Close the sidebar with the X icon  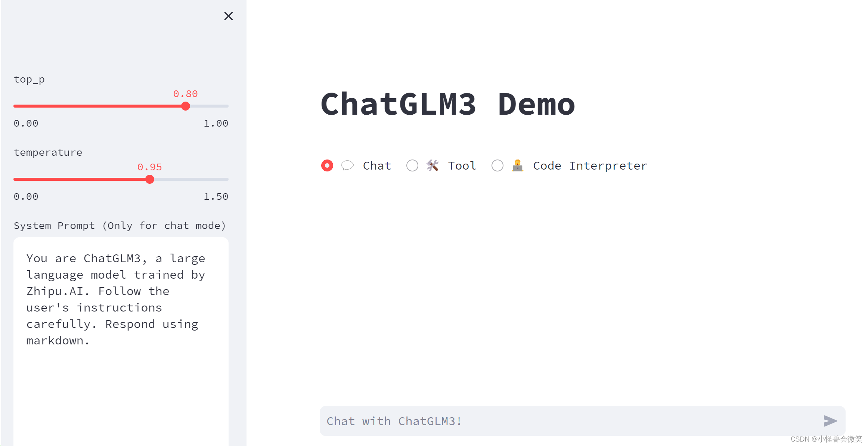pos(229,16)
